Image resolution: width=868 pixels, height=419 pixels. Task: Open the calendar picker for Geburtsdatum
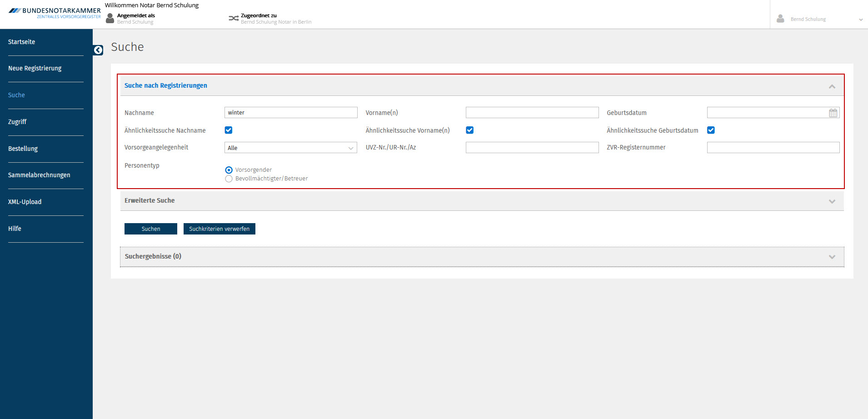[x=833, y=113]
